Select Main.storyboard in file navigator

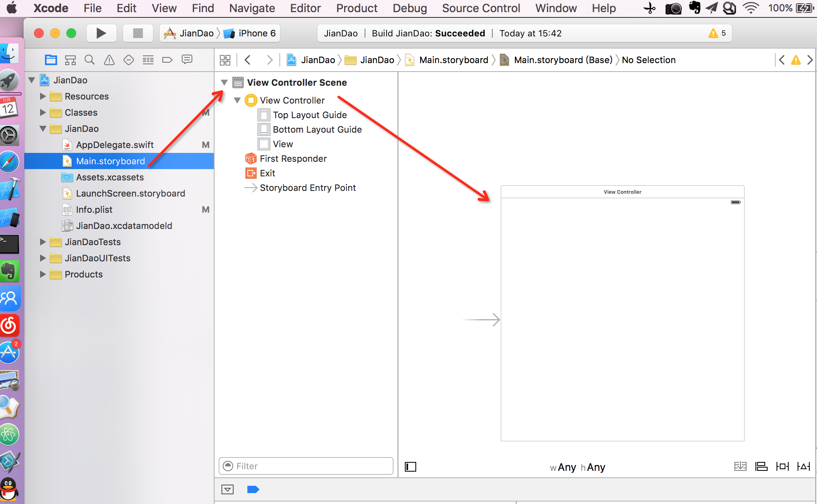pyautogui.click(x=110, y=161)
